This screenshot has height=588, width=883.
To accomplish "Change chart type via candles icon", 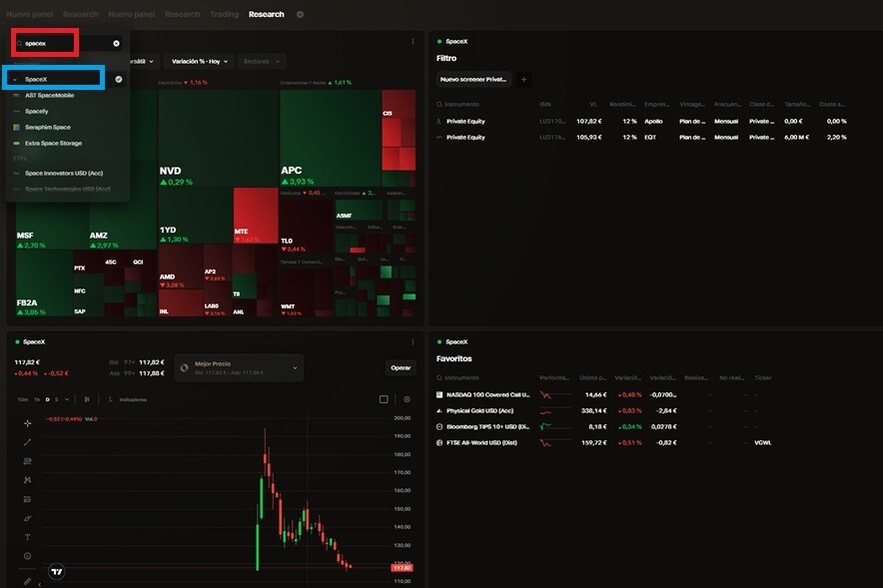I will pyautogui.click(x=87, y=399).
